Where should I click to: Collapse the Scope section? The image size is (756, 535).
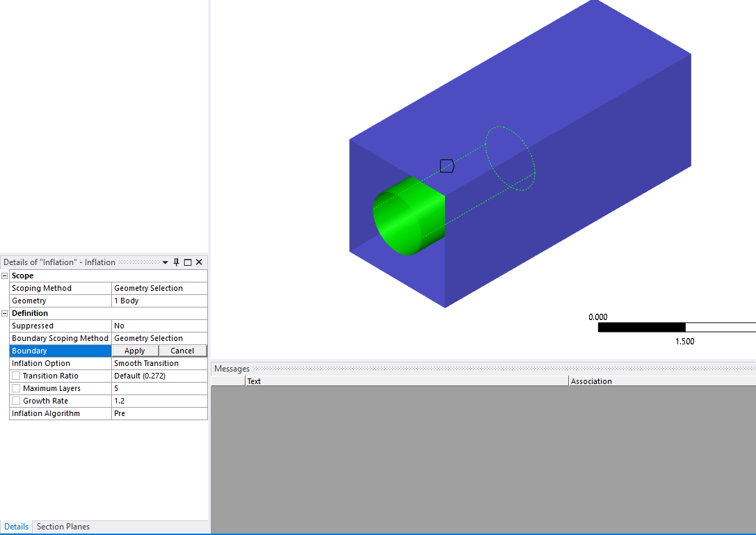click(5, 276)
